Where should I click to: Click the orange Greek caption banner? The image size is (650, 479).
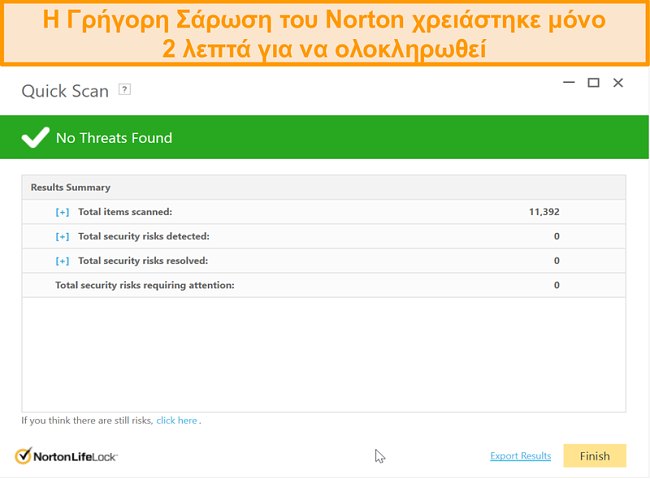click(x=325, y=33)
